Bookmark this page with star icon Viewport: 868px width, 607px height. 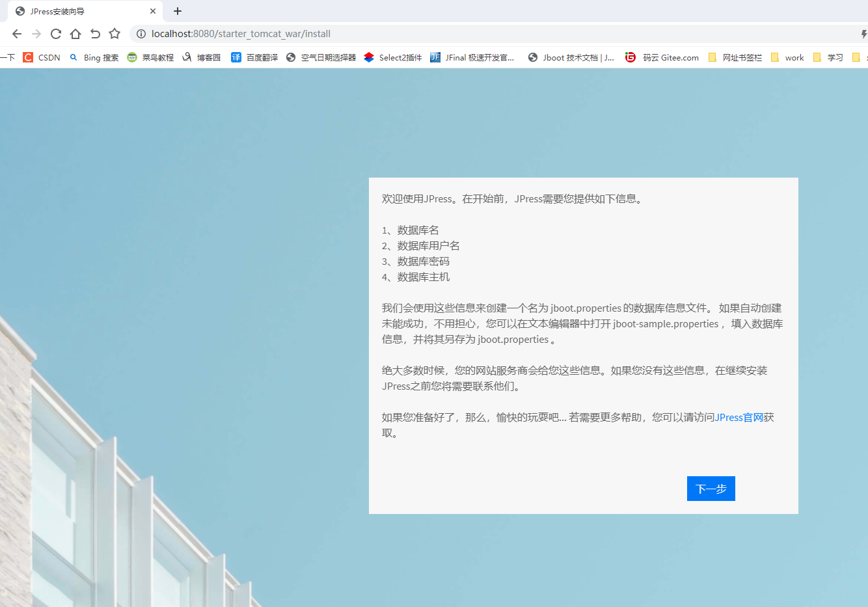coord(115,34)
